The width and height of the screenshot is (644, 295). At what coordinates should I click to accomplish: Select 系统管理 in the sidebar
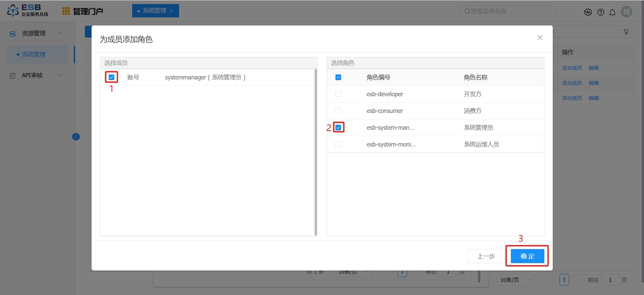coord(34,55)
